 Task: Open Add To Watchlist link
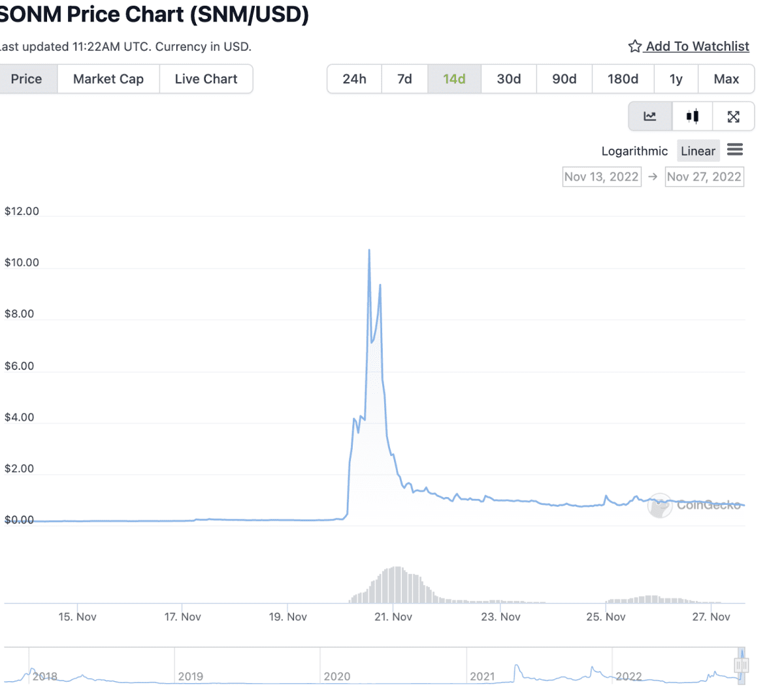[697, 46]
